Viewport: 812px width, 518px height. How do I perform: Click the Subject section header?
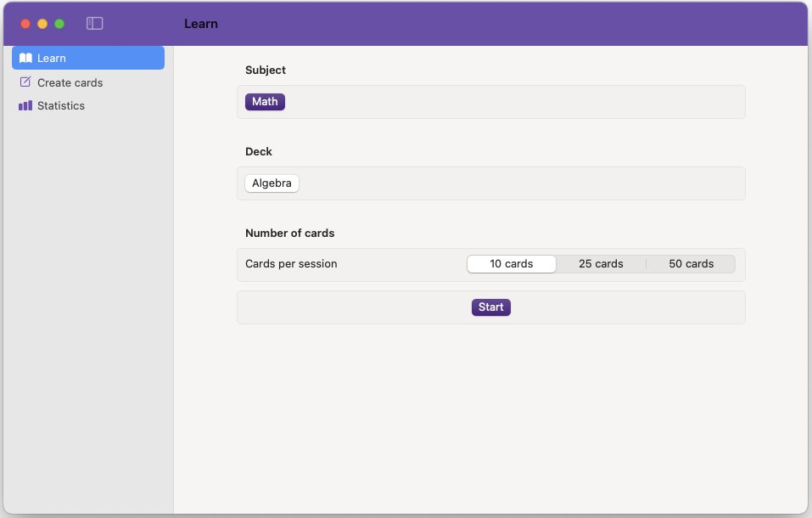[x=265, y=70]
